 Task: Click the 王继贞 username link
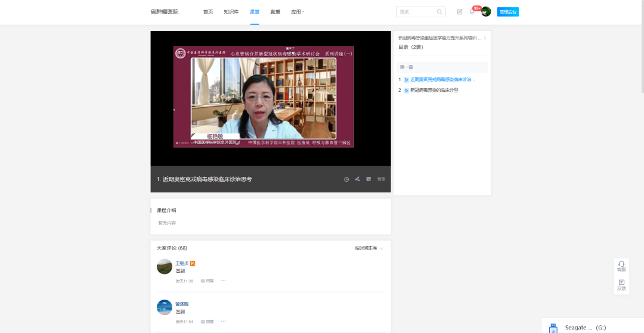point(182,263)
